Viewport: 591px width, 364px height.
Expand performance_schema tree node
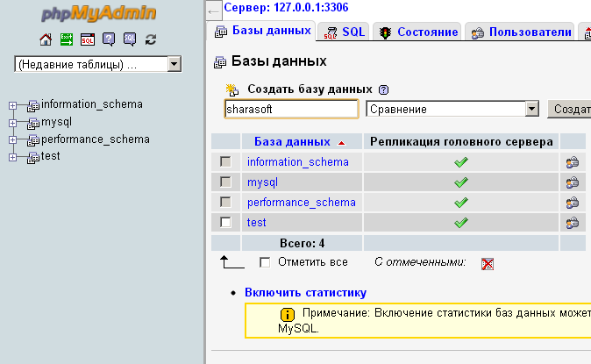[13, 140]
